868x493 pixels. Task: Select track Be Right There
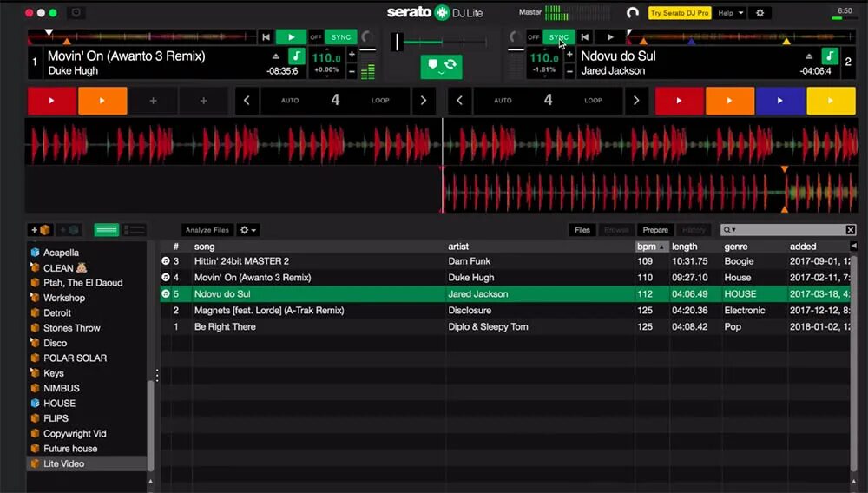(505, 326)
